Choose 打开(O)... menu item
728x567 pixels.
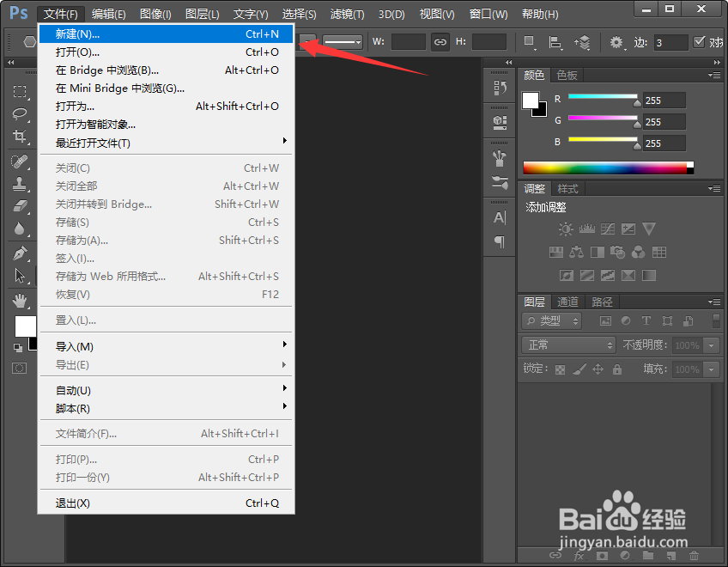167,52
